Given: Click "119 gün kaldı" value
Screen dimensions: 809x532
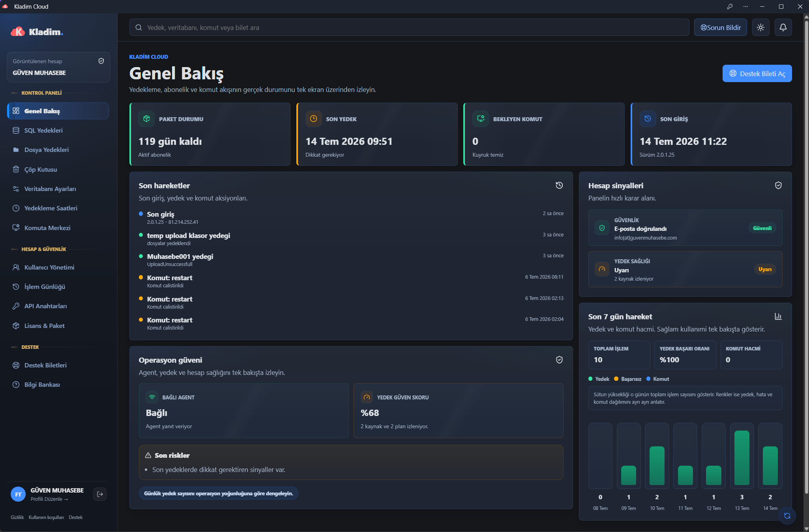Looking at the screenshot, I should tap(170, 141).
